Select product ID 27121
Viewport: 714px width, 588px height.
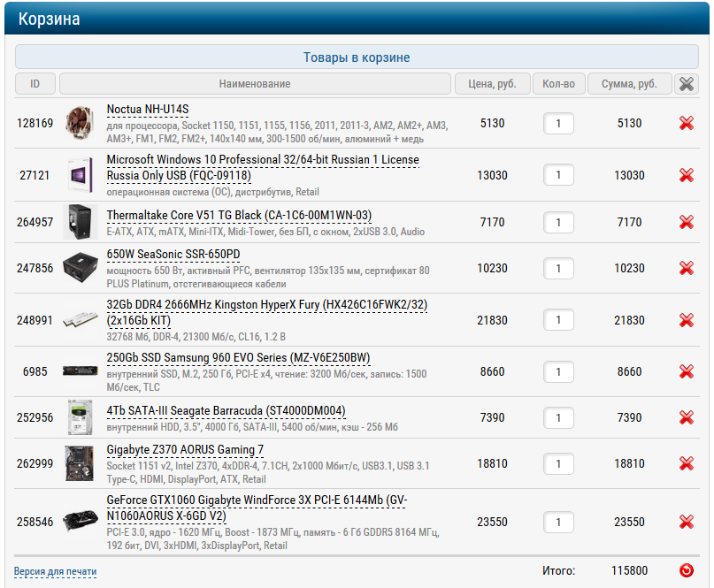pyautogui.click(x=35, y=175)
